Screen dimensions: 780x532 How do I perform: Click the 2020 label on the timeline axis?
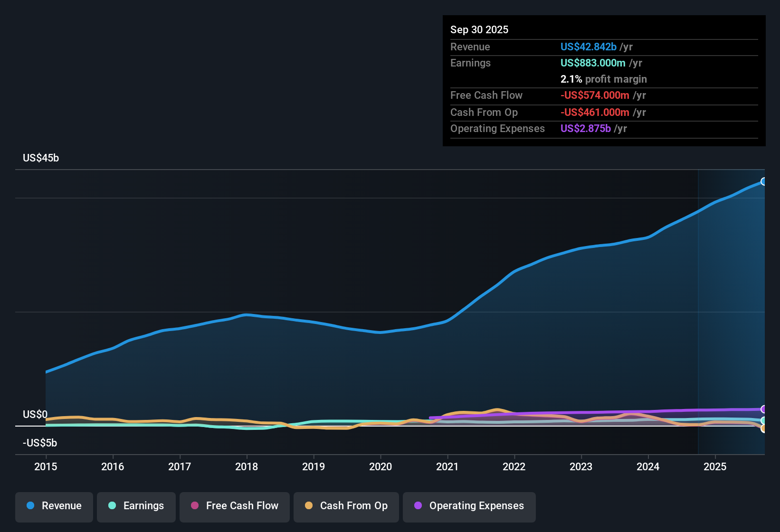point(380,467)
